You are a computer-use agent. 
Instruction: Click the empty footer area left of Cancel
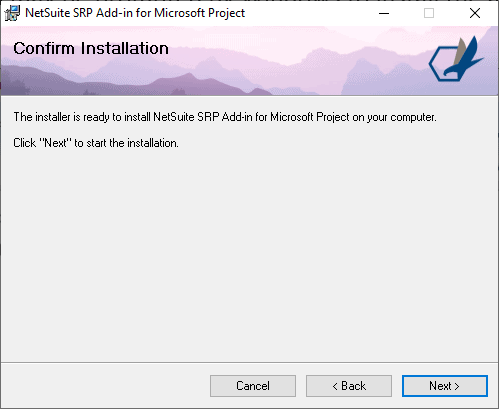[x=105, y=386]
